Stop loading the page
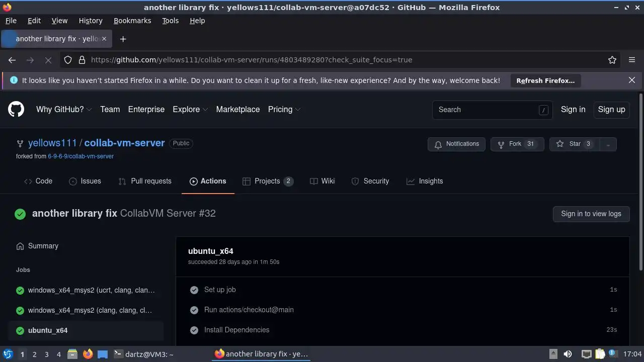The width and height of the screenshot is (644, 362). [48, 60]
